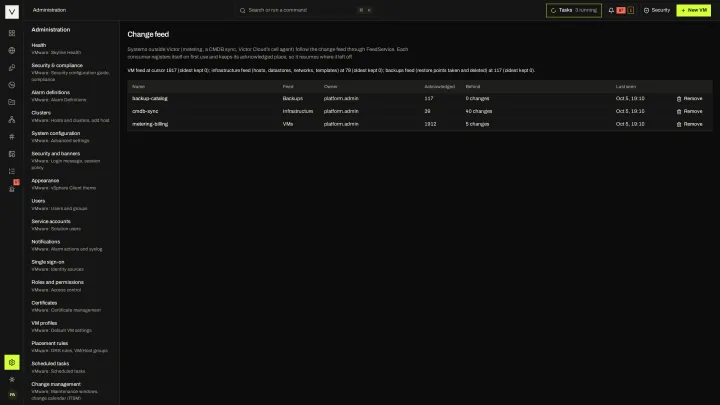Create a New VM
The image size is (720, 405).
[x=693, y=10]
